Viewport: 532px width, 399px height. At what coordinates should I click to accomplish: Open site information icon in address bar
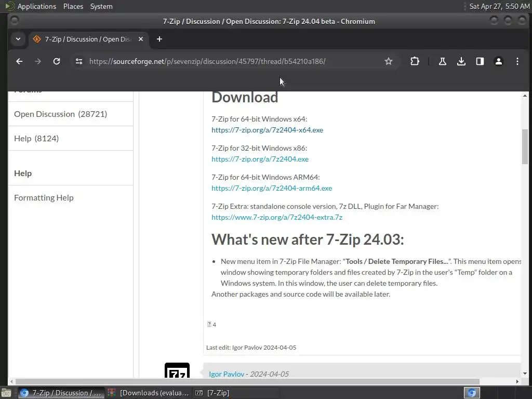(x=79, y=61)
